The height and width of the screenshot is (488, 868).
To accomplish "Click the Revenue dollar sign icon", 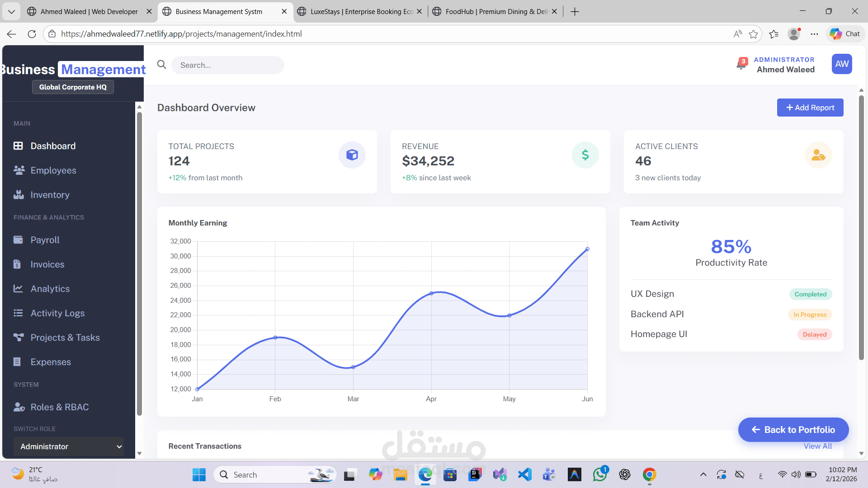I will pos(585,155).
